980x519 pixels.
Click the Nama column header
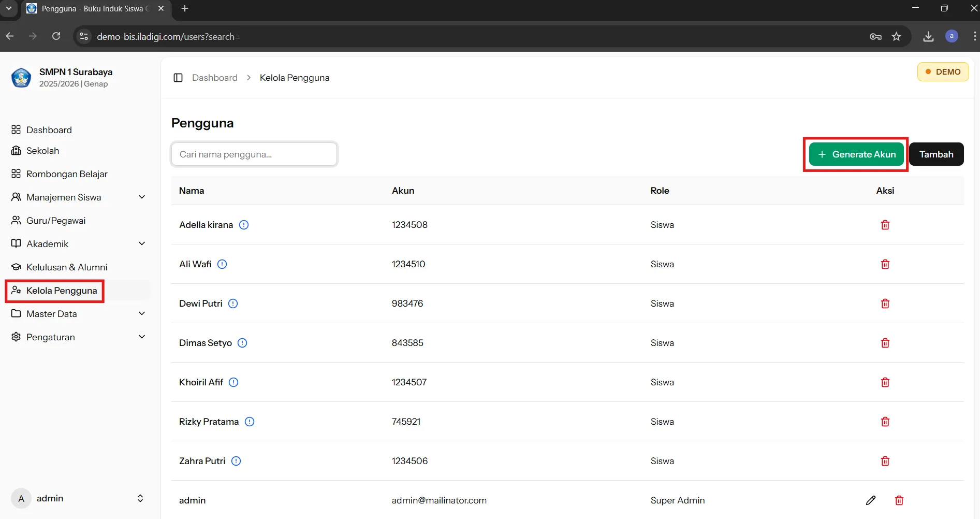click(192, 191)
